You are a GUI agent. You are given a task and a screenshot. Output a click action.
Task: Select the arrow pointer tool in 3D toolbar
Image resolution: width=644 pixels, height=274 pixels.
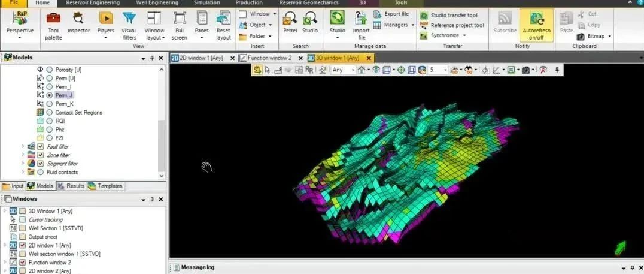(x=268, y=70)
